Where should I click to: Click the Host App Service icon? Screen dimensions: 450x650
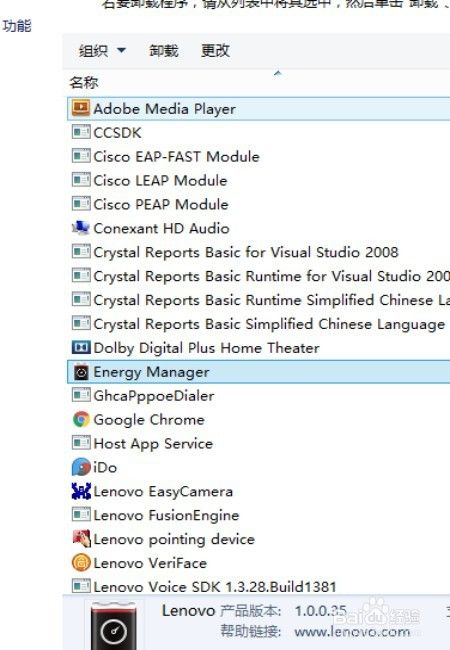(81, 443)
